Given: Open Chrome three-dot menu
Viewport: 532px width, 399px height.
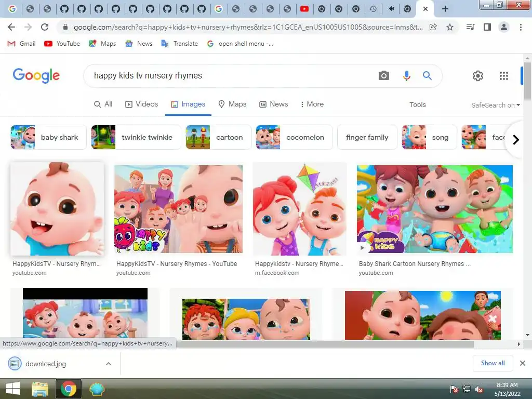Looking at the screenshot, I should point(521,27).
